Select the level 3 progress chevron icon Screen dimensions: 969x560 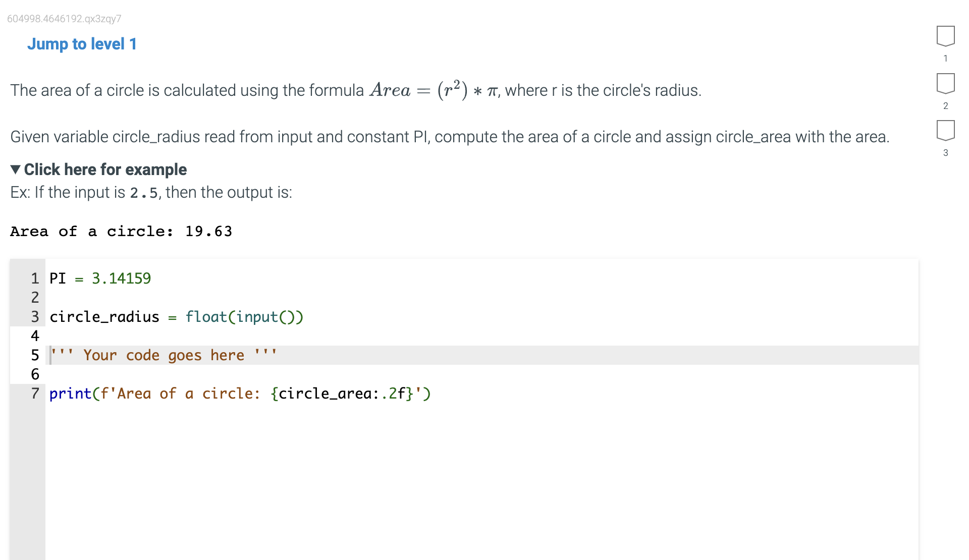coord(946,130)
